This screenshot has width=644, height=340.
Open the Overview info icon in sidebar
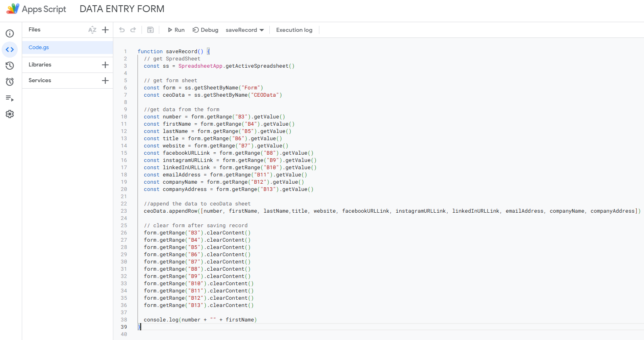[x=10, y=33]
